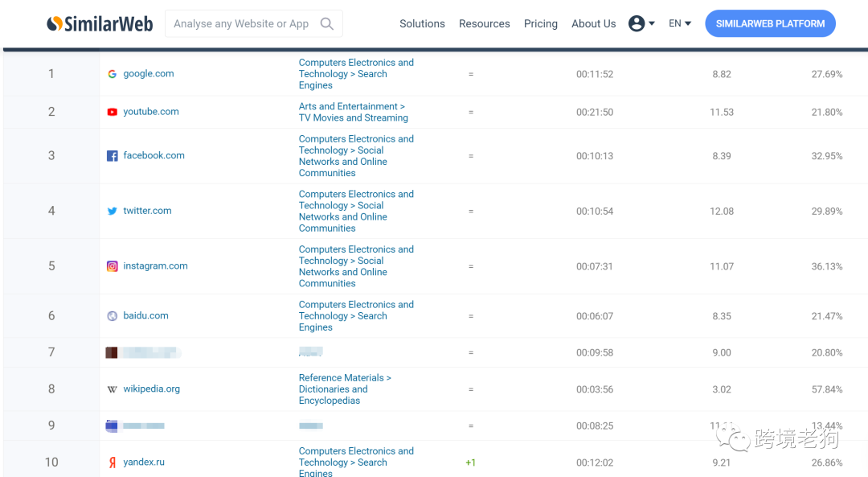
Task: Open baidu.com's Search Engines category link
Action: (x=356, y=316)
